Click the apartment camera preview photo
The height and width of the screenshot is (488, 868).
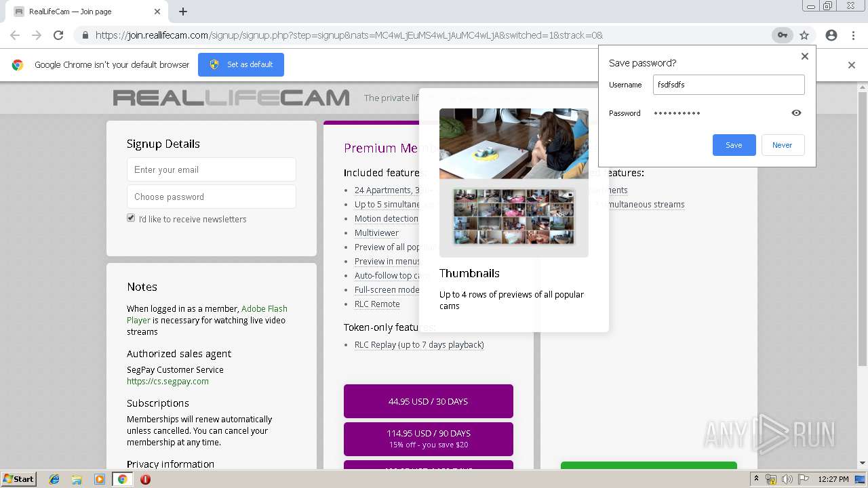tap(514, 144)
